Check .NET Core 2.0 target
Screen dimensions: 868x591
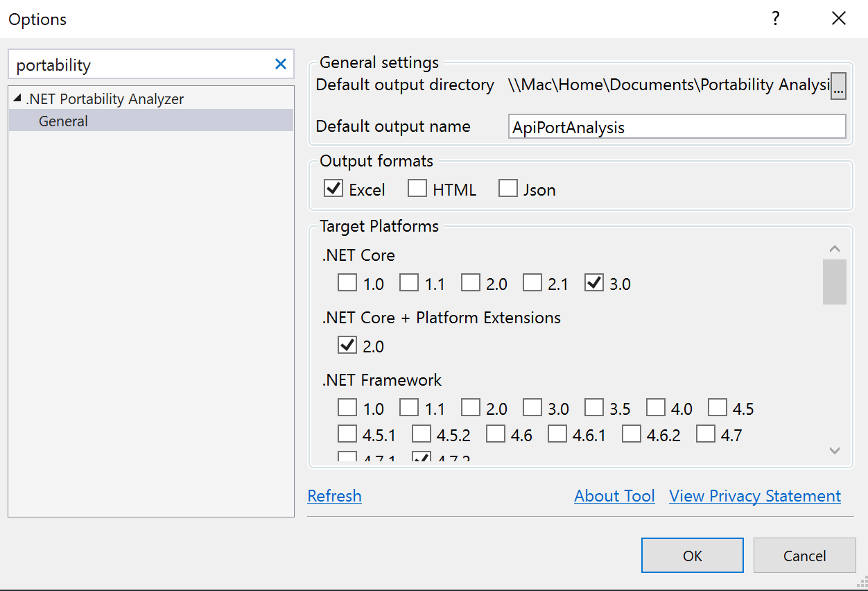tap(471, 283)
